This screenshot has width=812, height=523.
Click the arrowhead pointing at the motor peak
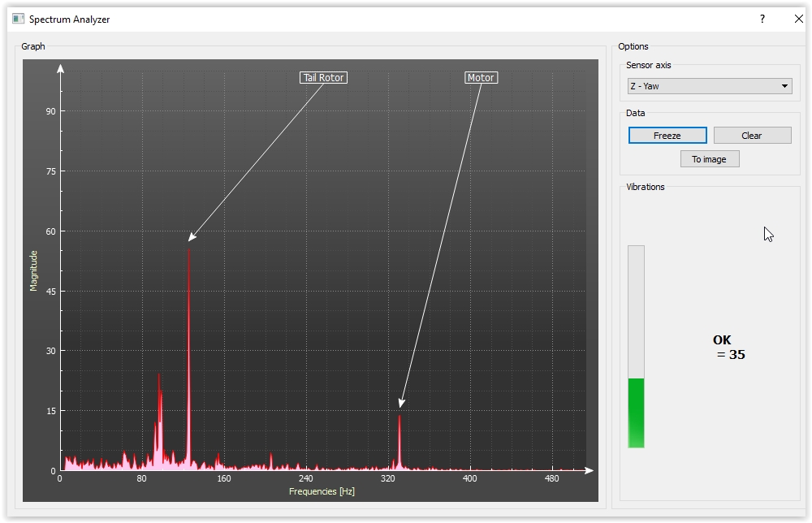click(x=400, y=404)
